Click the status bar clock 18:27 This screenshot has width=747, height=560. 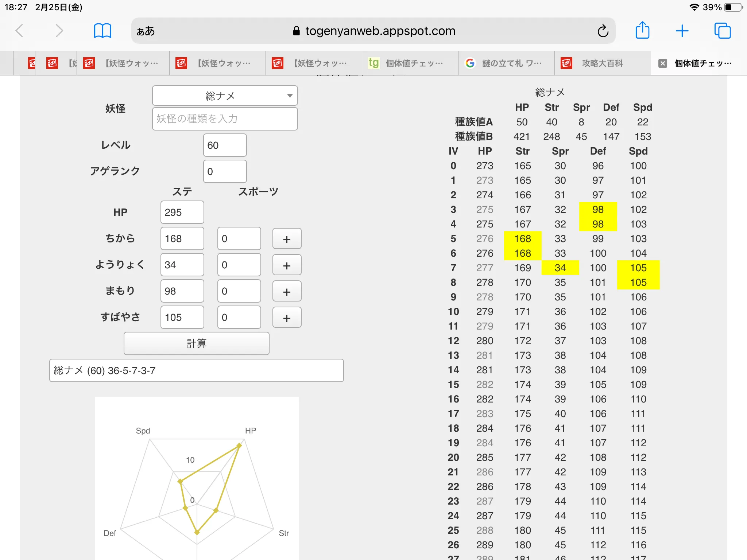16,7
